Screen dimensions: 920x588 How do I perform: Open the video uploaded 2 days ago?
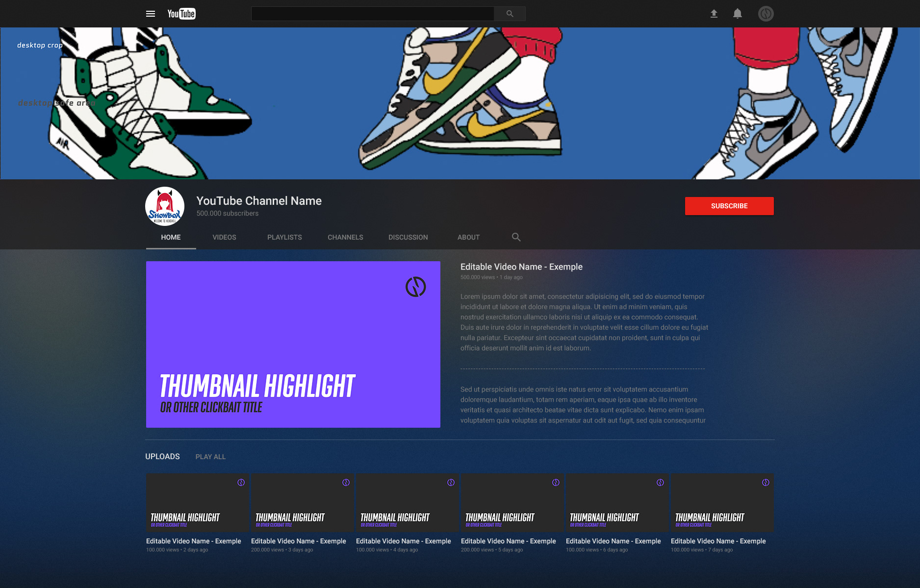pyautogui.click(x=198, y=502)
